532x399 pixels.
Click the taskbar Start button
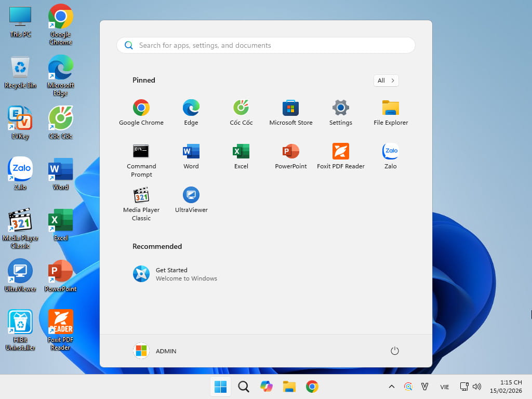pyautogui.click(x=220, y=387)
